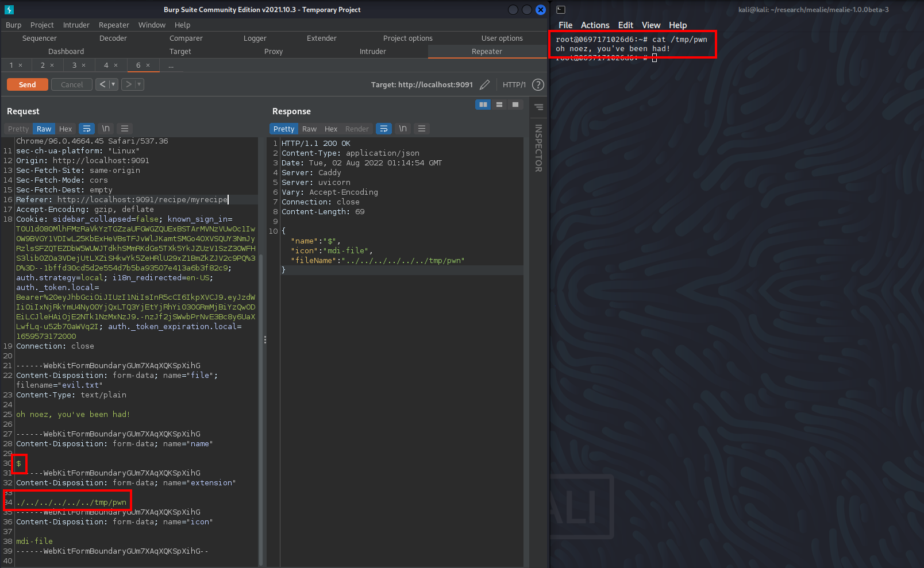Switch to the Extender tab

[x=322, y=38]
